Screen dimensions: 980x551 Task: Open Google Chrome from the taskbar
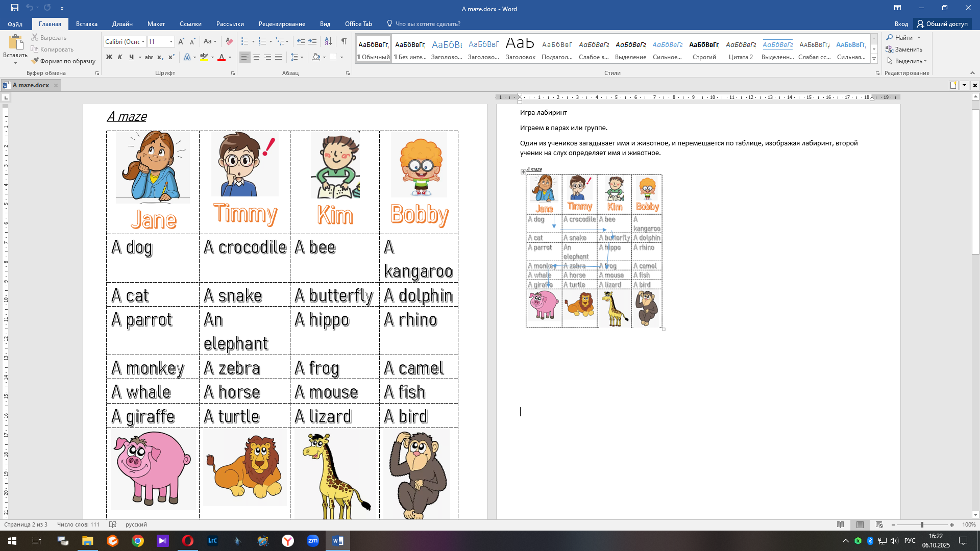click(x=137, y=541)
